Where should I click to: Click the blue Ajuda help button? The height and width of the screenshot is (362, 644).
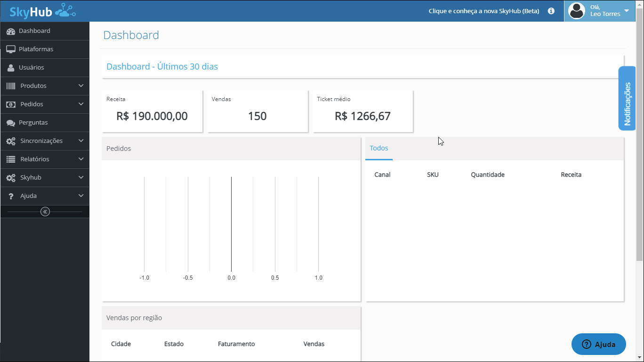click(x=598, y=344)
